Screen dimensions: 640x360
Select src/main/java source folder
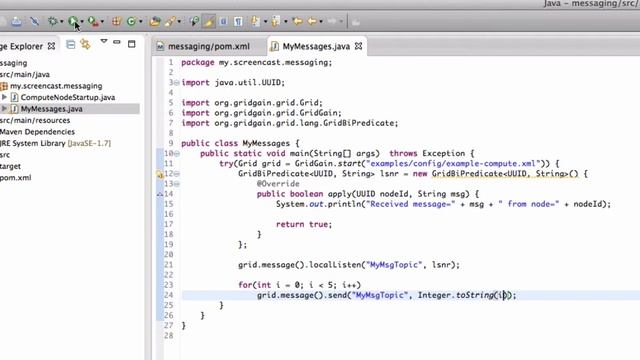[24, 74]
